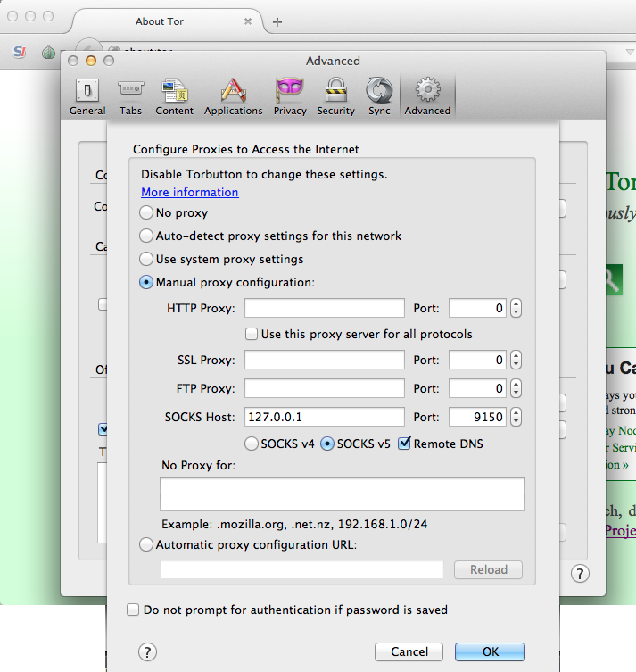This screenshot has width=636, height=672.
Task: Adjust the HTTP Proxy port stepper
Action: [516, 308]
